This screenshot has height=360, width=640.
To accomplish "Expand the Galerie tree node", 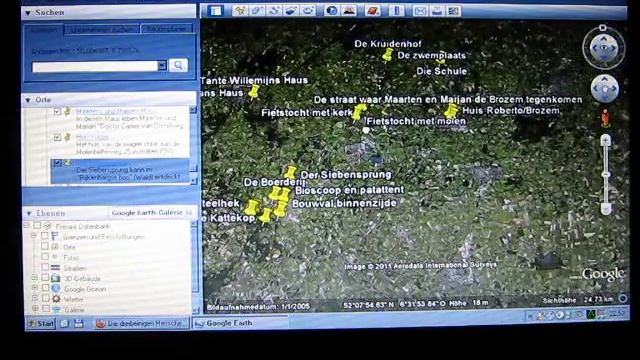I will pos(36,309).
